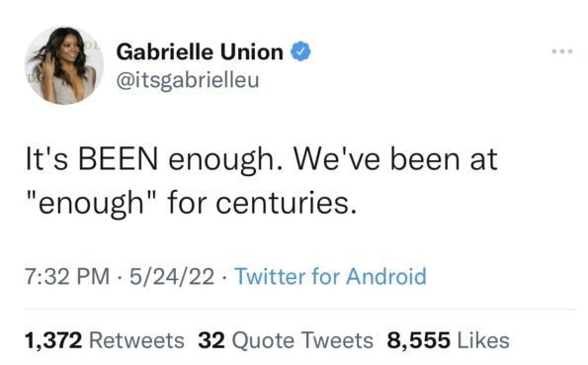
Task: Open the three-dot more options menu
Action: [562, 51]
